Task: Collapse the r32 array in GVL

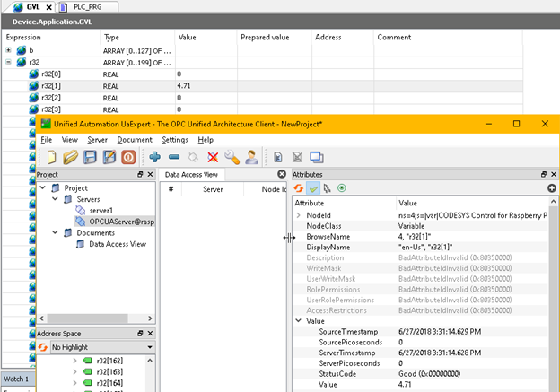Action: click(9, 62)
